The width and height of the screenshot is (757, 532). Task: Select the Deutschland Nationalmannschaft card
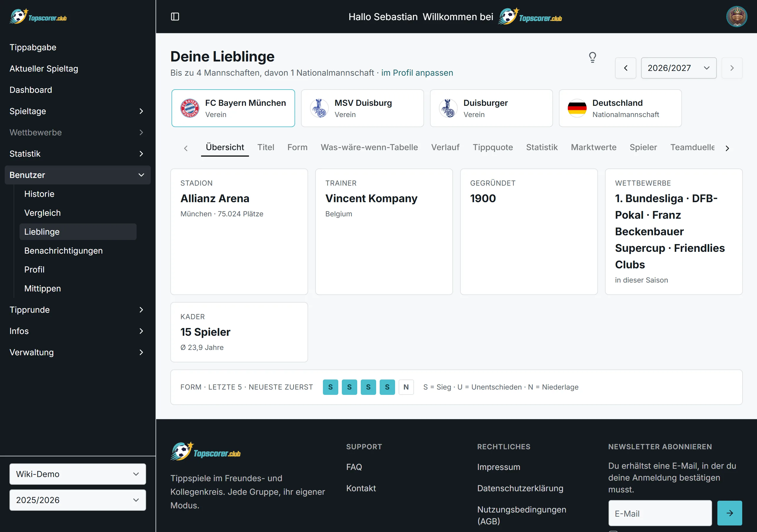[x=620, y=108]
